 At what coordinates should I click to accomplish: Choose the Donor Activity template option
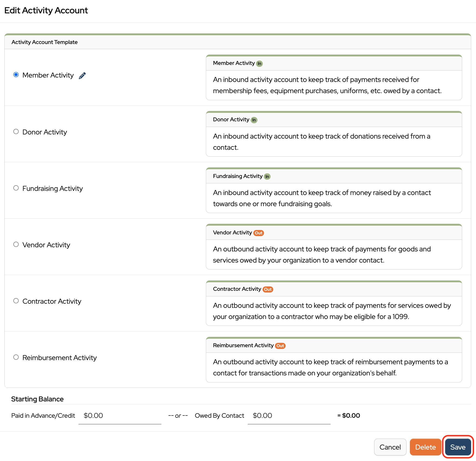pyautogui.click(x=16, y=132)
